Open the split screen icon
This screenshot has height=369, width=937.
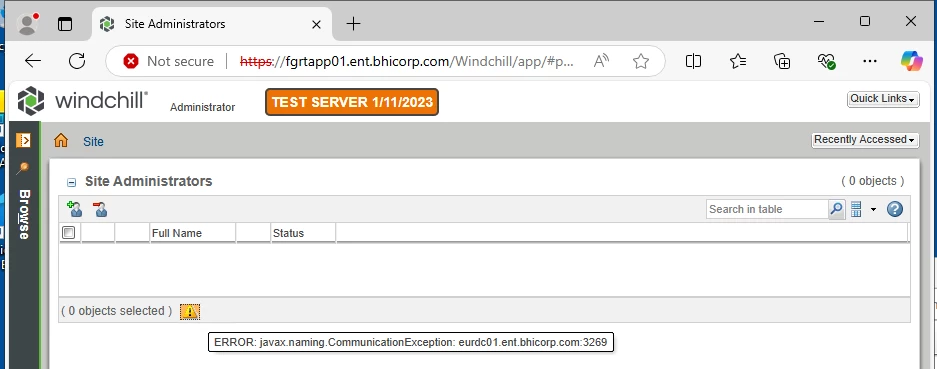[x=693, y=60]
